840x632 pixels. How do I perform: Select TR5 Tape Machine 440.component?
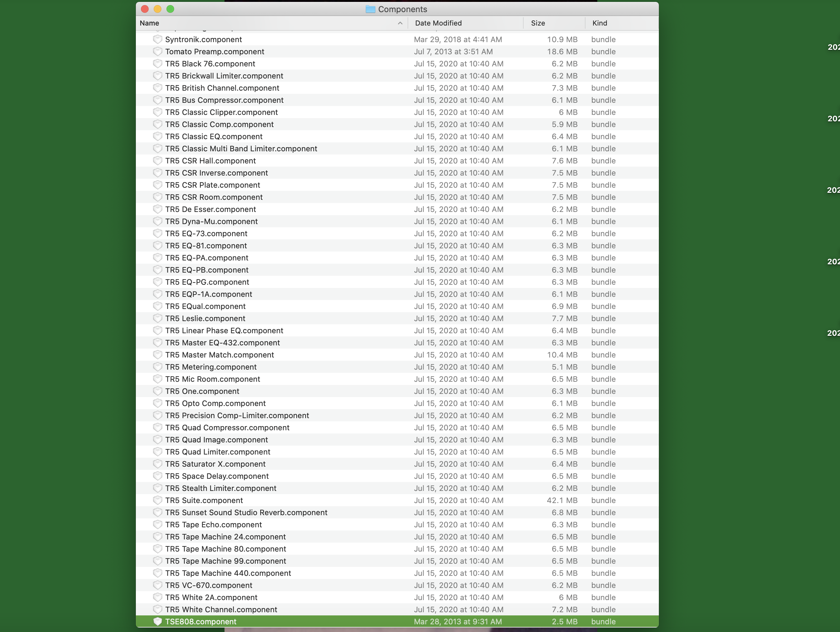point(228,573)
